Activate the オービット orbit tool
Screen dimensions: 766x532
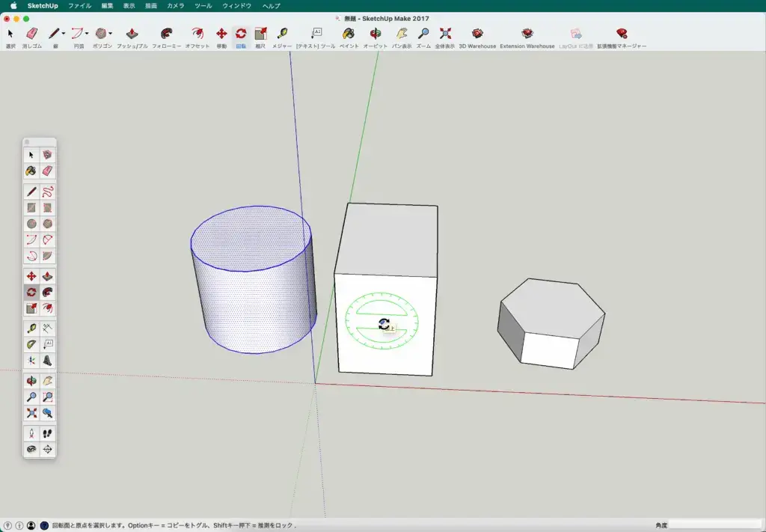click(x=376, y=34)
